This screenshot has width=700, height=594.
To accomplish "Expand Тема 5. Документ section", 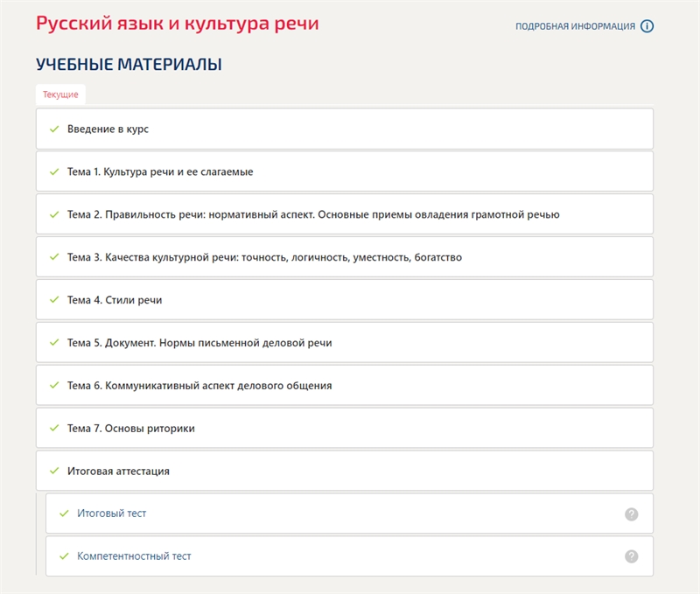I will [x=344, y=343].
